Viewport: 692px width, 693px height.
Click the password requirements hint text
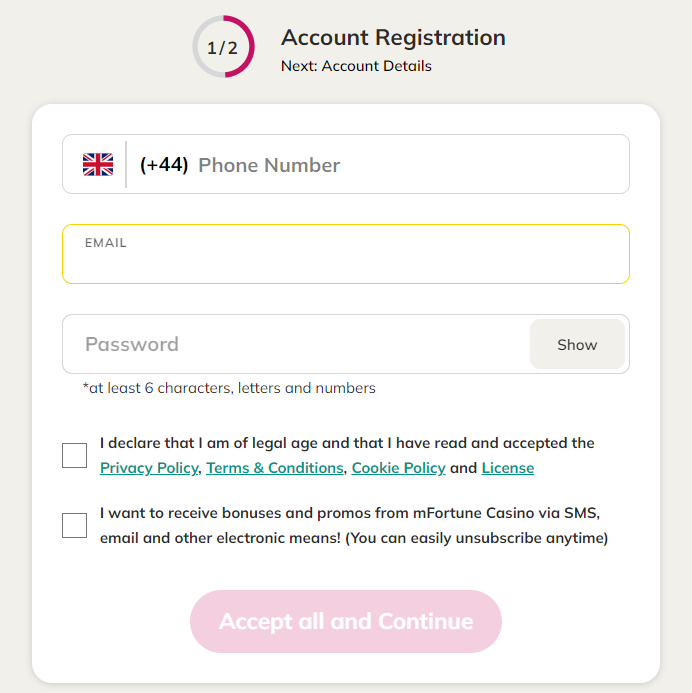229,388
